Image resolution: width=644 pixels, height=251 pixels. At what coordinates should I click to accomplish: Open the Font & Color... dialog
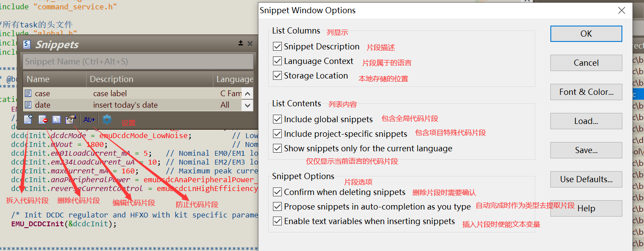coord(586,92)
